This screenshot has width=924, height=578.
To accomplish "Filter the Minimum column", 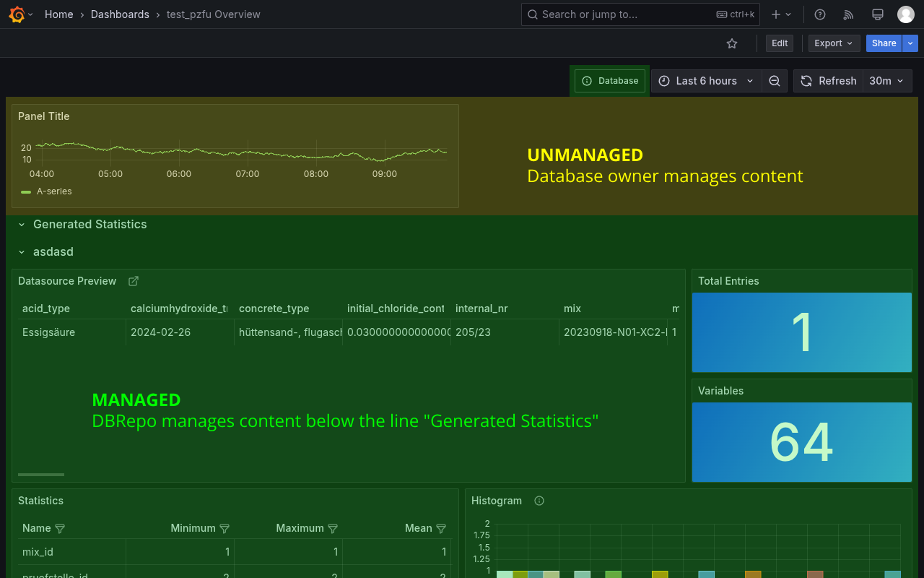I will tap(225, 529).
